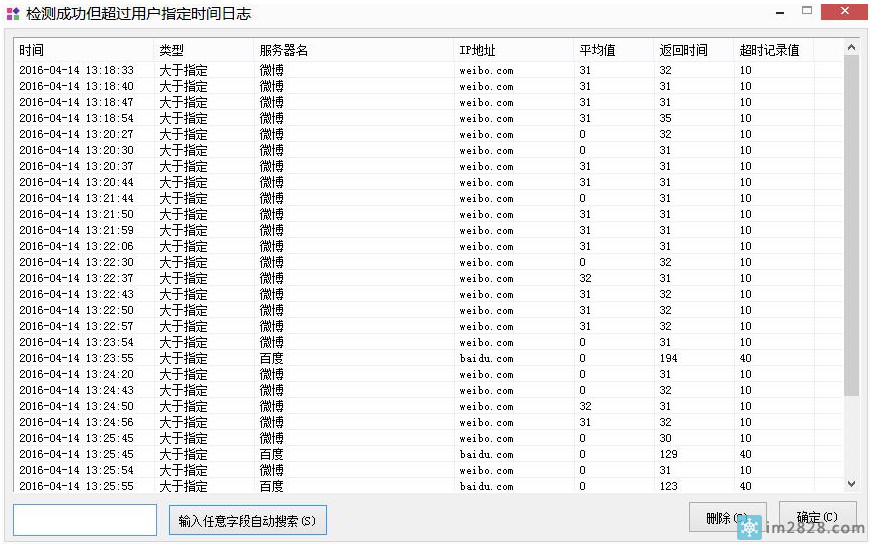Click the app icon in title bar
The image size is (872, 545).
pyautogui.click(x=13, y=13)
